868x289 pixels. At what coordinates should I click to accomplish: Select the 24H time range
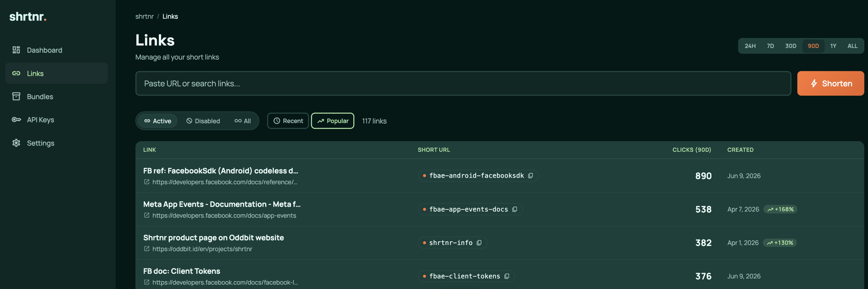coord(750,46)
